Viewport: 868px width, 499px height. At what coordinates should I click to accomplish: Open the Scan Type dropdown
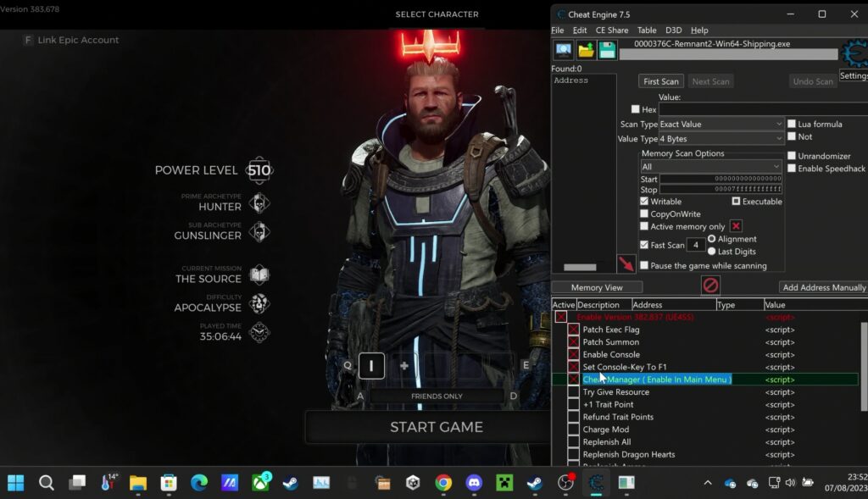[x=721, y=124]
